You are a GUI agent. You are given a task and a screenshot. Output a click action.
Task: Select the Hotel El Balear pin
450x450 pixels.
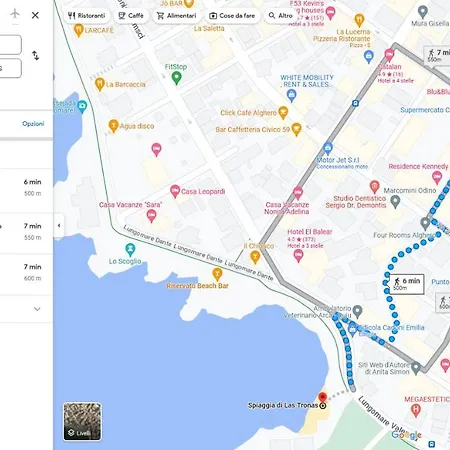(x=298, y=256)
